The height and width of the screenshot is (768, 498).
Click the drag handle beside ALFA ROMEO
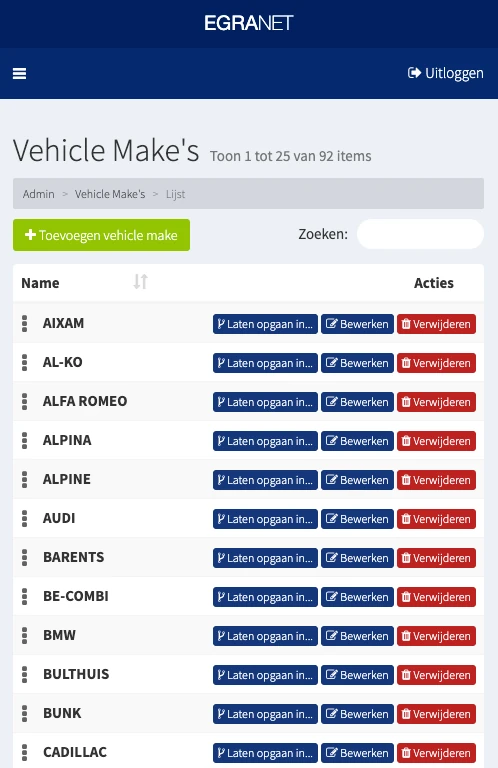coord(24,402)
